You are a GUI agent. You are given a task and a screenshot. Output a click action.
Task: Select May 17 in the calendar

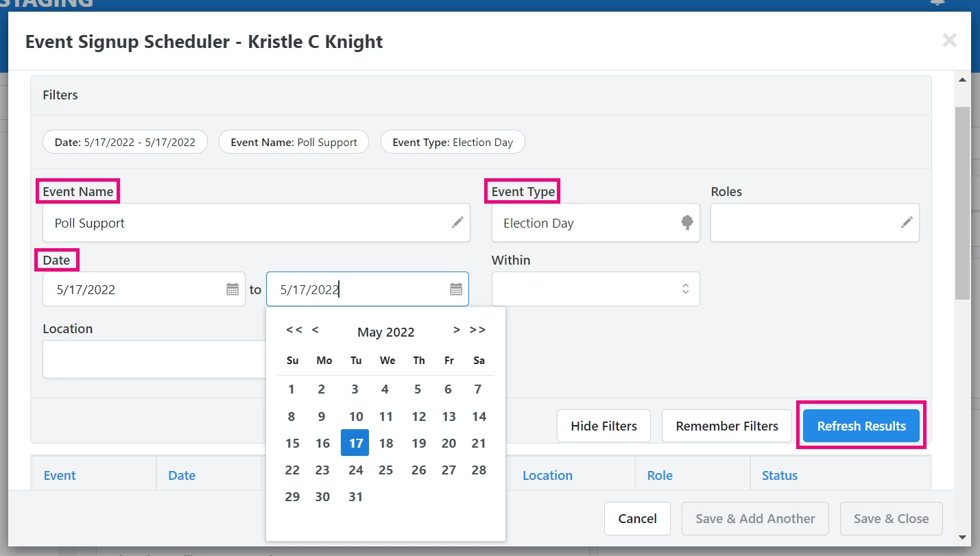point(355,443)
